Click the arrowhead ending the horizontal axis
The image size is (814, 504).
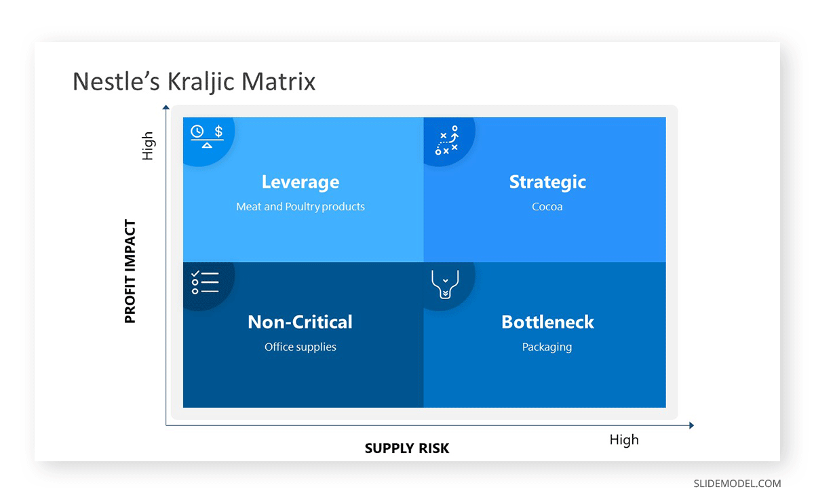[691, 425]
